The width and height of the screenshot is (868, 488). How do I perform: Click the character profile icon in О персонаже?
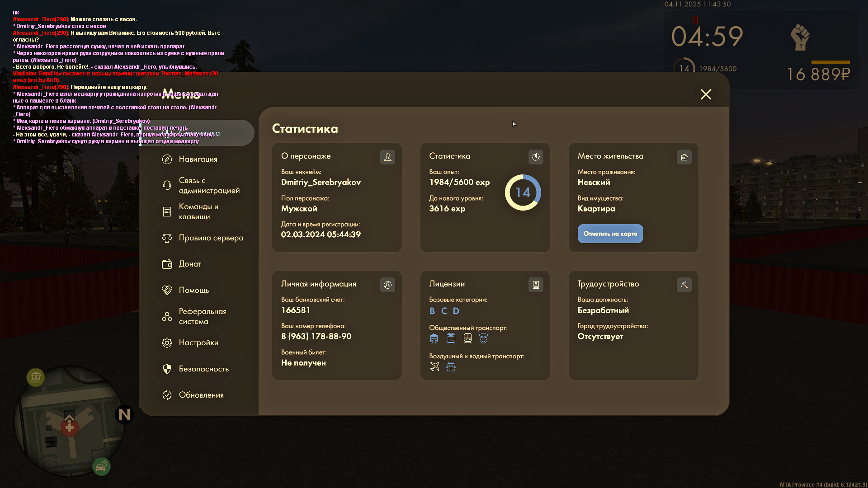pos(387,157)
